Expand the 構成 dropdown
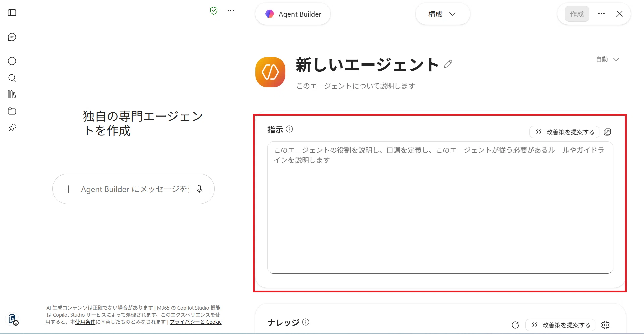 [442, 14]
